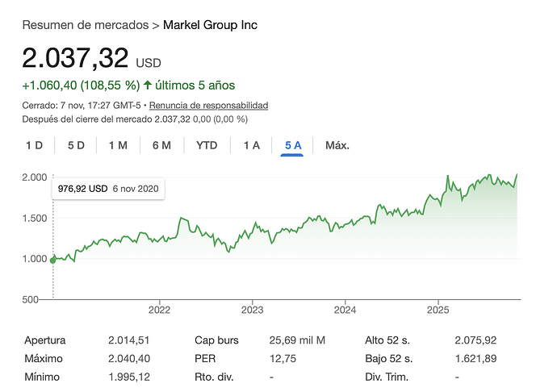Viewport: 557px width, 392px height.
Task: Click the green up arrow icon
Action: 148,85
